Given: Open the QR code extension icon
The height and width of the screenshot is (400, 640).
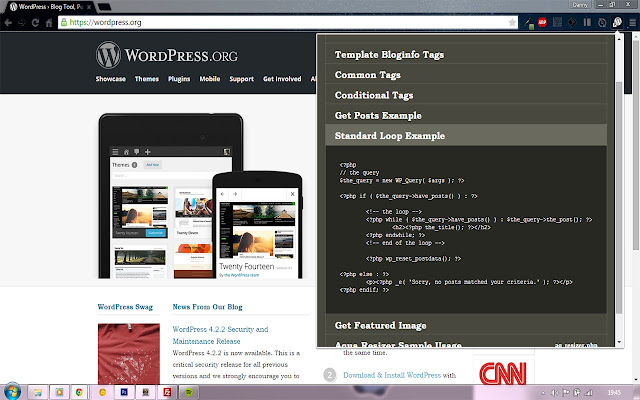Looking at the screenshot, I should [557, 22].
